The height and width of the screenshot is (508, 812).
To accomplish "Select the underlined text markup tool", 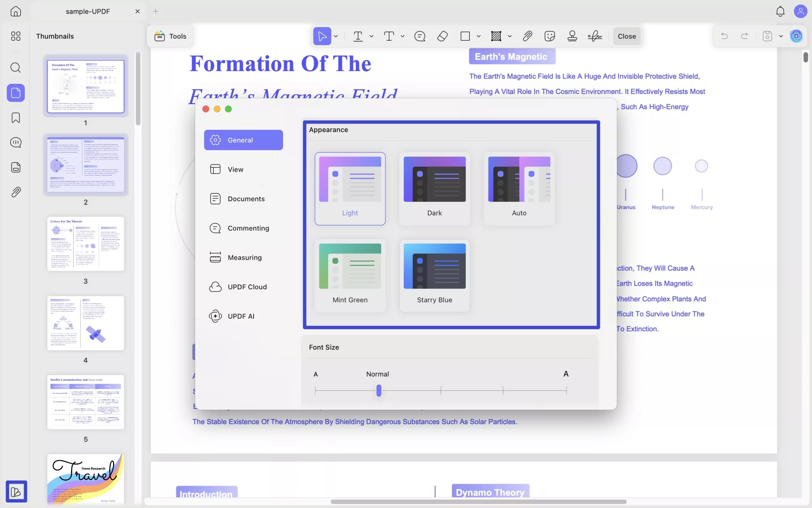I will 358,36.
